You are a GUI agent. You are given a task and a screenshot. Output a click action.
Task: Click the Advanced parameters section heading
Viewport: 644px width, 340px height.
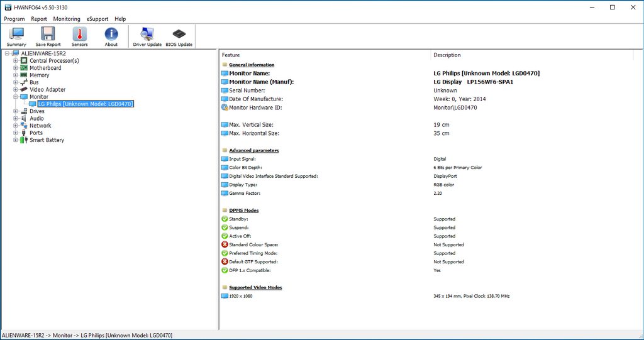click(254, 150)
